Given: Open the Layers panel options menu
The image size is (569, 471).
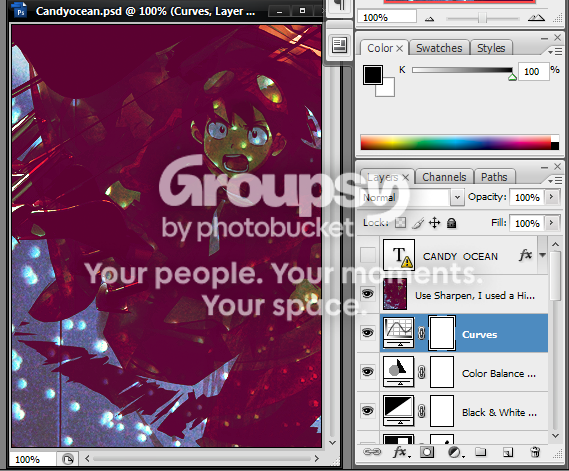Looking at the screenshot, I should point(554,180).
